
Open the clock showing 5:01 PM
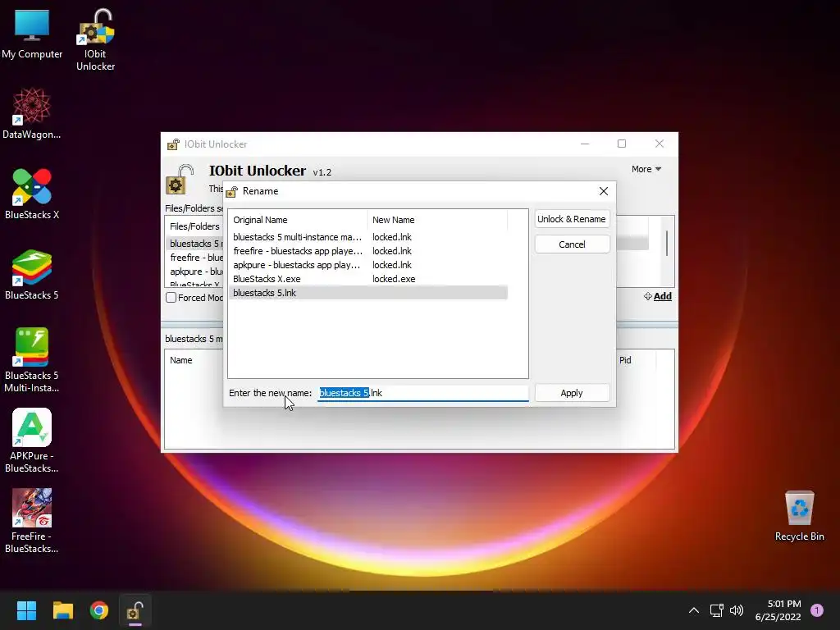click(778, 610)
